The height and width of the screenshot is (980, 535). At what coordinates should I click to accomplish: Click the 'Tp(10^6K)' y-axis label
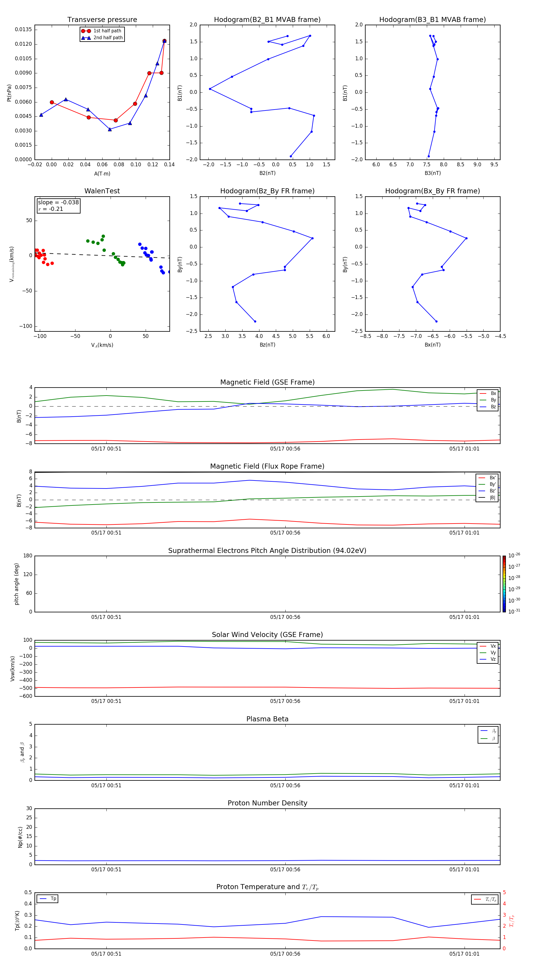coord(17,921)
